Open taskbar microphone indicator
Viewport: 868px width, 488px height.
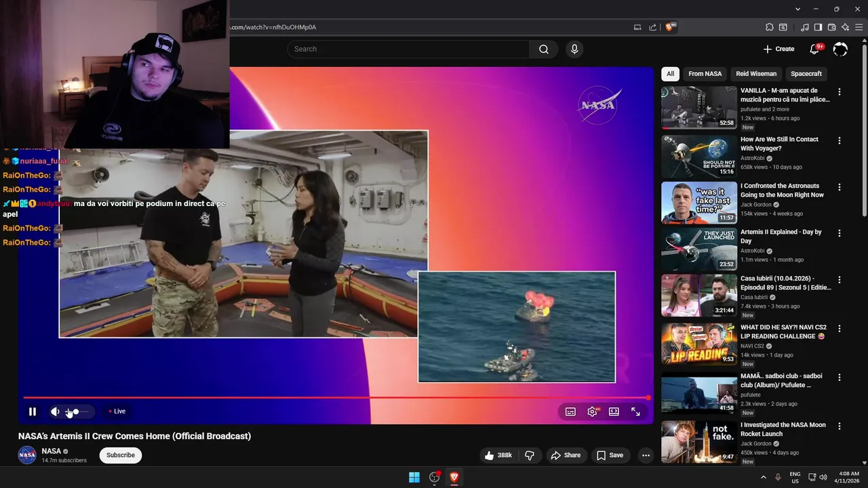pyautogui.click(x=778, y=477)
